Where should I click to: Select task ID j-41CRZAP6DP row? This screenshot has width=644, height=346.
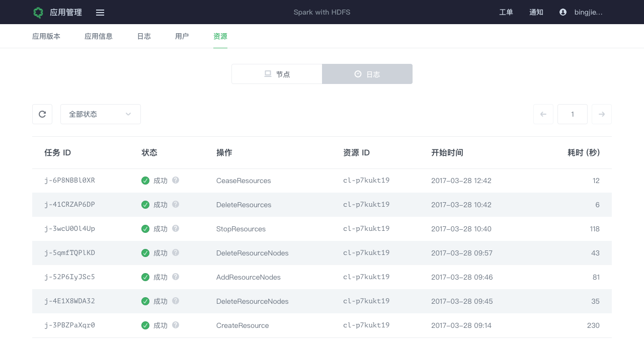click(70, 205)
